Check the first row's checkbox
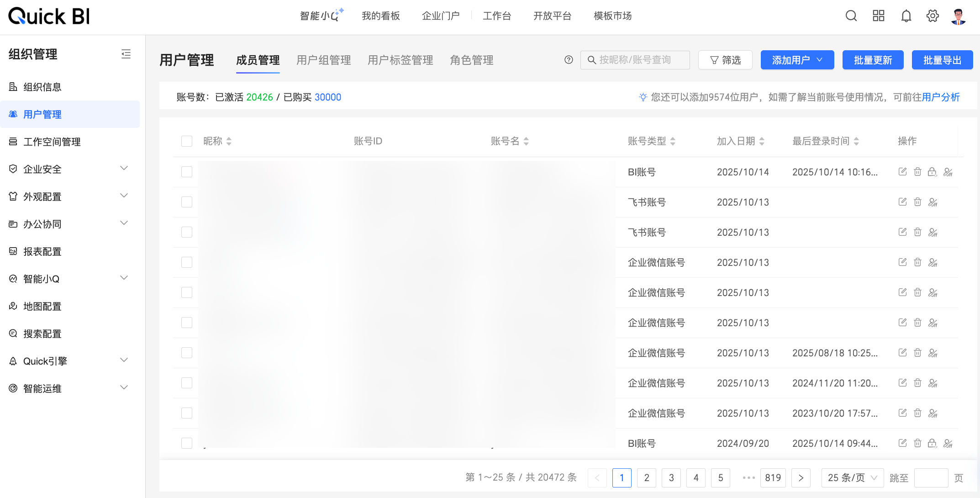The image size is (980, 498). [187, 172]
